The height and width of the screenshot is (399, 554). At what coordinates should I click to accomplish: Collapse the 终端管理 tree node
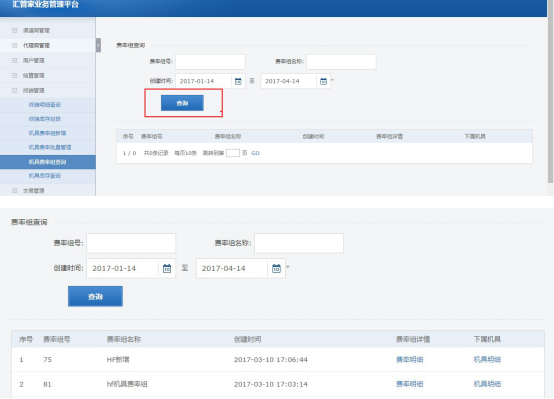pos(14,90)
